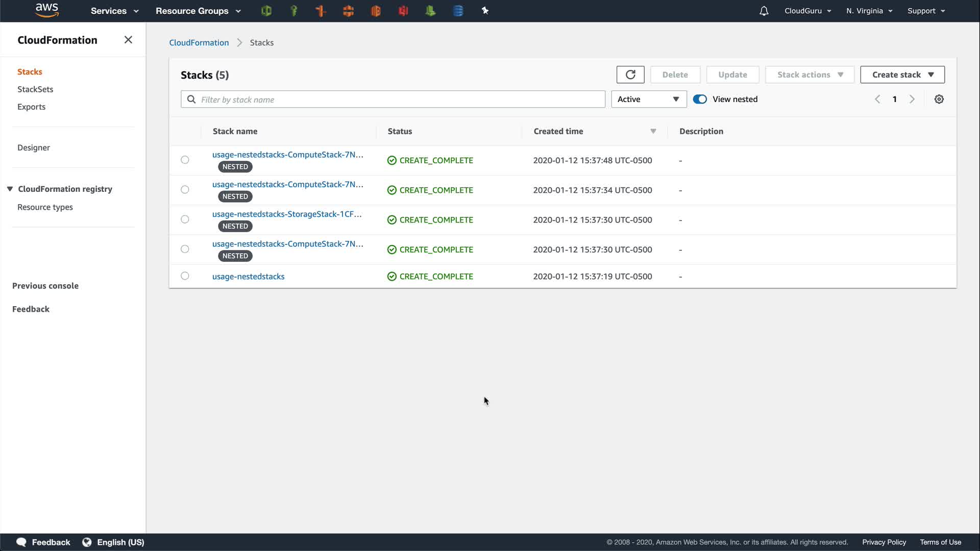Select the StorageStack row radio button
This screenshot has width=980, height=551.
185,219
